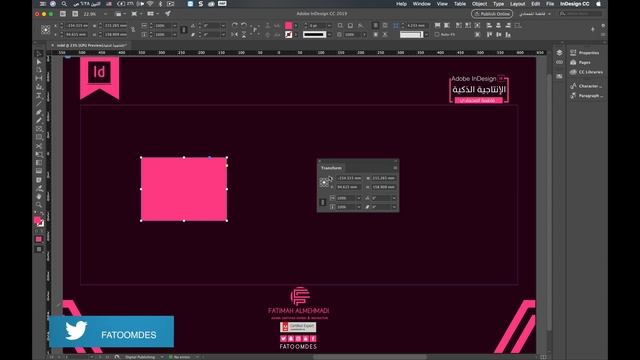Toggle Apply Color button in toolbox
Image resolution: width=640 pixels, height=360 pixels.
pos(39,239)
